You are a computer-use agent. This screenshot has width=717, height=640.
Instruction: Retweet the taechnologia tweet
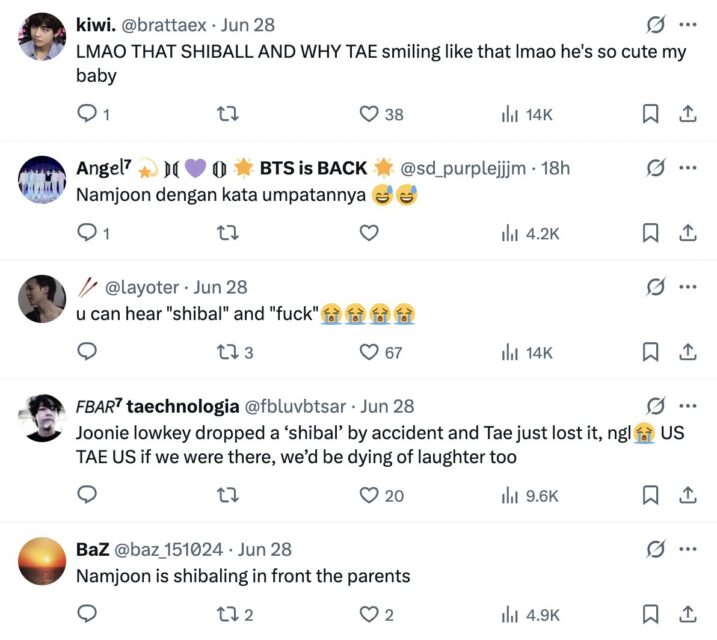click(x=229, y=494)
